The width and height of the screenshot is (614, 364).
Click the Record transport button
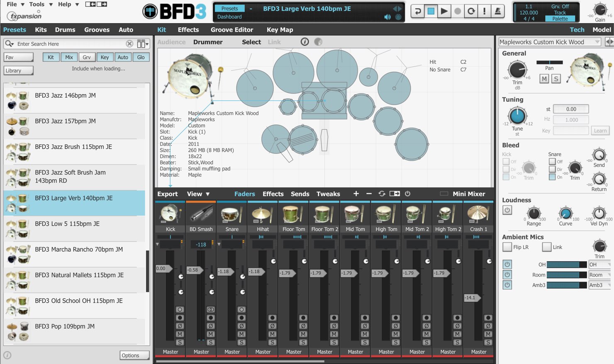point(457,11)
